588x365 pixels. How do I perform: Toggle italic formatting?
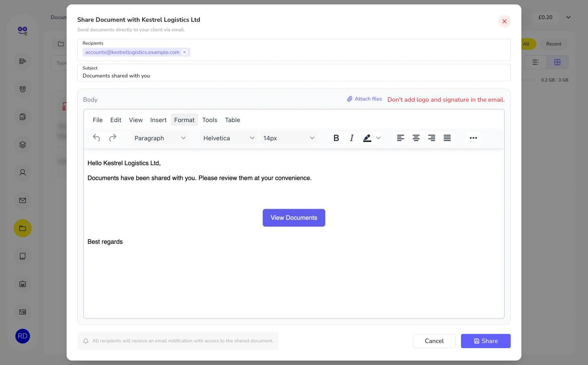352,138
